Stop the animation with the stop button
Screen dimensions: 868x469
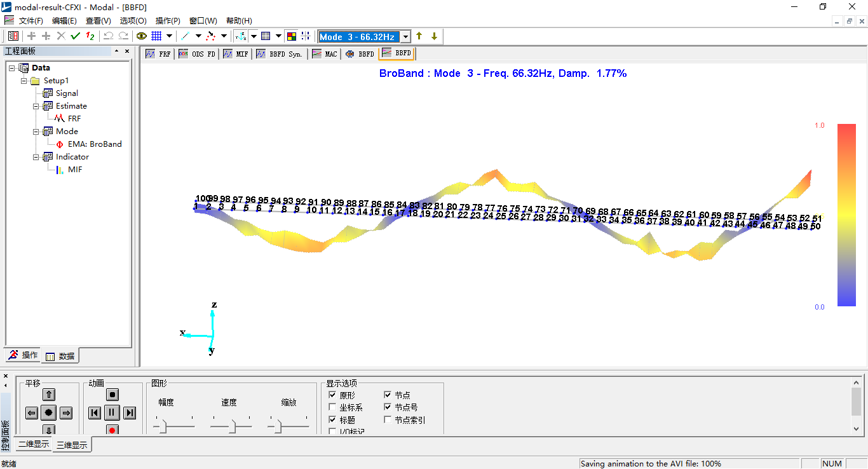(x=112, y=395)
